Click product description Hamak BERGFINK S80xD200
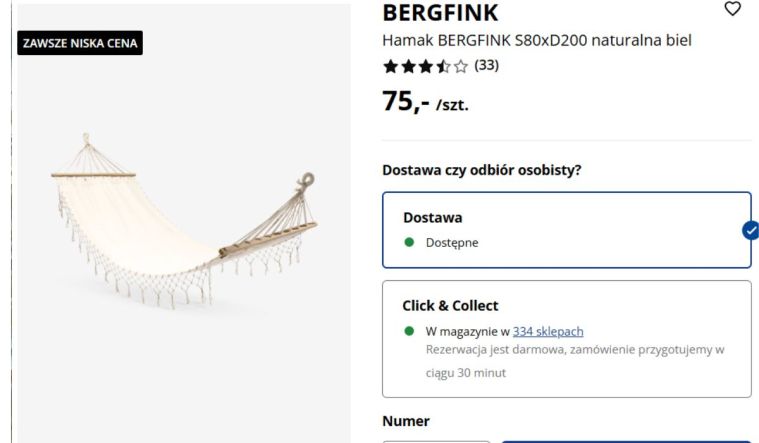The width and height of the screenshot is (759, 443). (x=537, y=40)
